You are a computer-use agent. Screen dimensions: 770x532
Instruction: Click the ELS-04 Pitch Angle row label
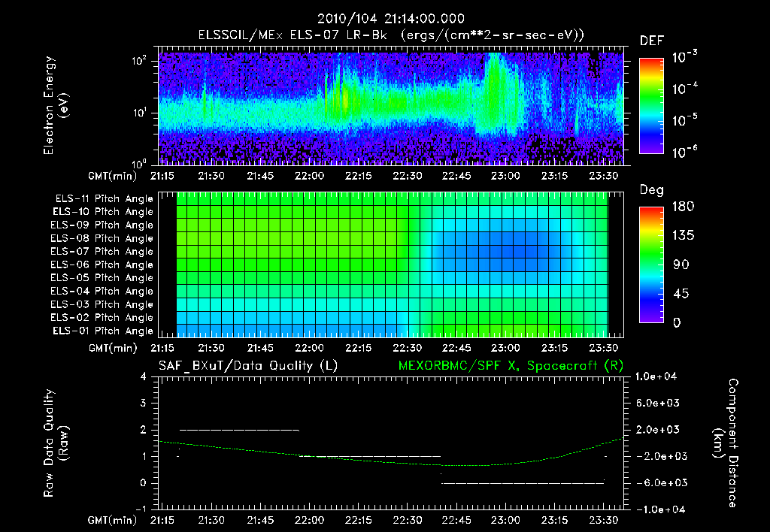click(102, 291)
